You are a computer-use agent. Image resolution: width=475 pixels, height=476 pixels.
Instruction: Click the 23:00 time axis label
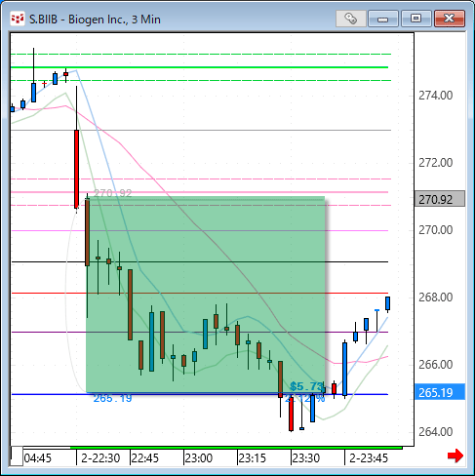pyautogui.click(x=198, y=458)
